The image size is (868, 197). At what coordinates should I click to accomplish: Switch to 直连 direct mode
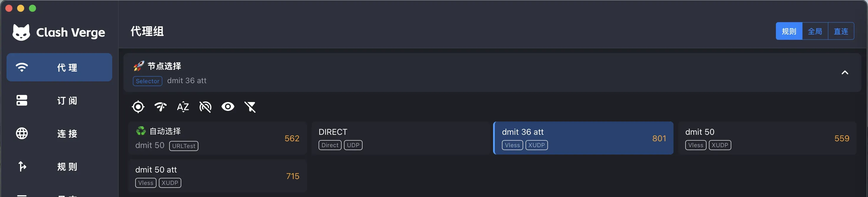841,31
